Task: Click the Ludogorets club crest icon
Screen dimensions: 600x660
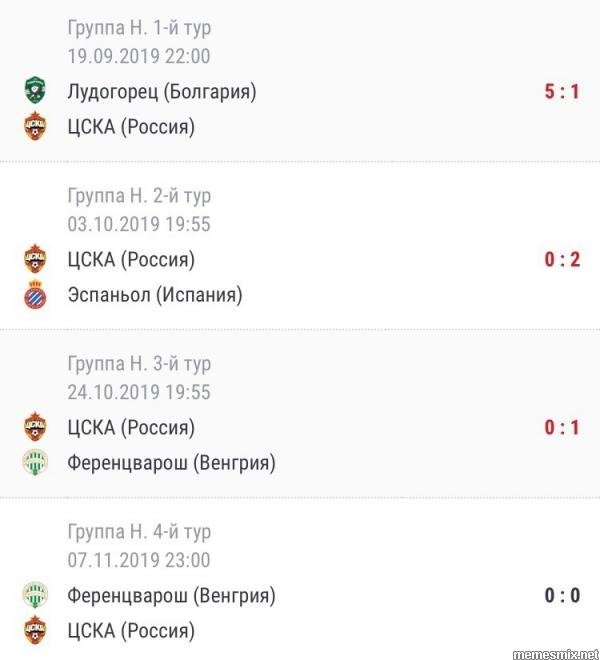Action: (x=35, y=91)
